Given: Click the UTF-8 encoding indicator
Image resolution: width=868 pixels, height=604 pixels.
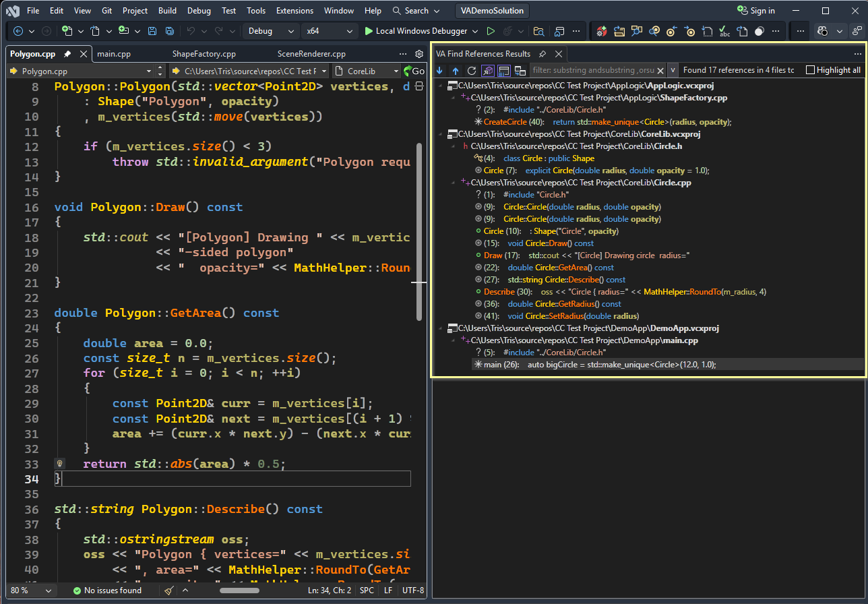Looking at the screenshot, I should [412, 591].
